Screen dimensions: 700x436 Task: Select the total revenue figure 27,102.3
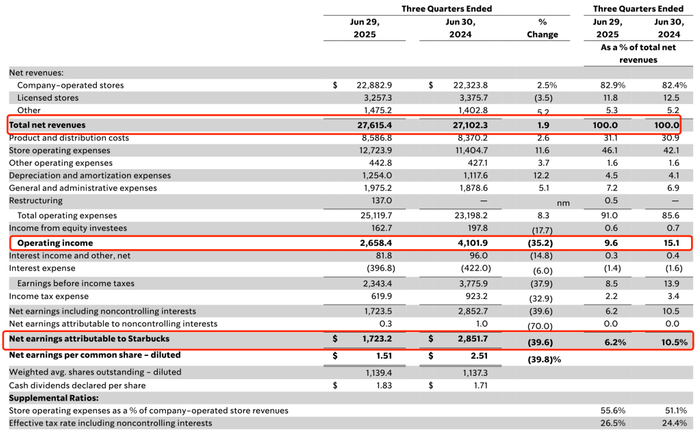[470, 125]
